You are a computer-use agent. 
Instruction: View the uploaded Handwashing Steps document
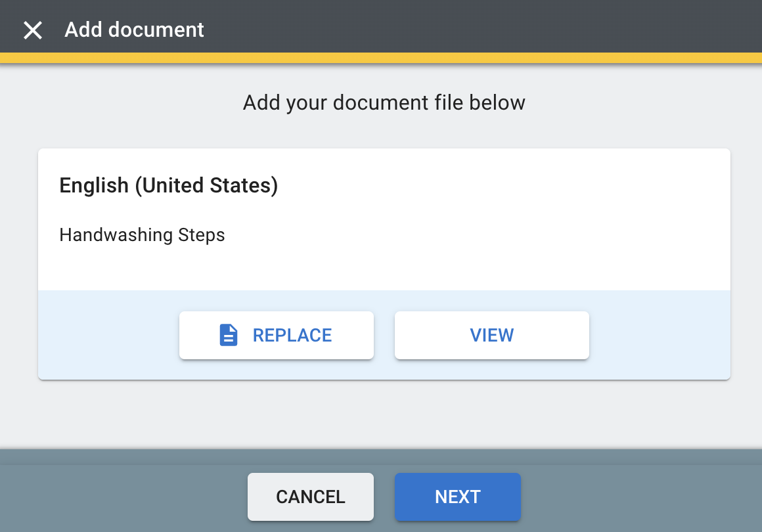pyautogui.click(x=492, y=335)
